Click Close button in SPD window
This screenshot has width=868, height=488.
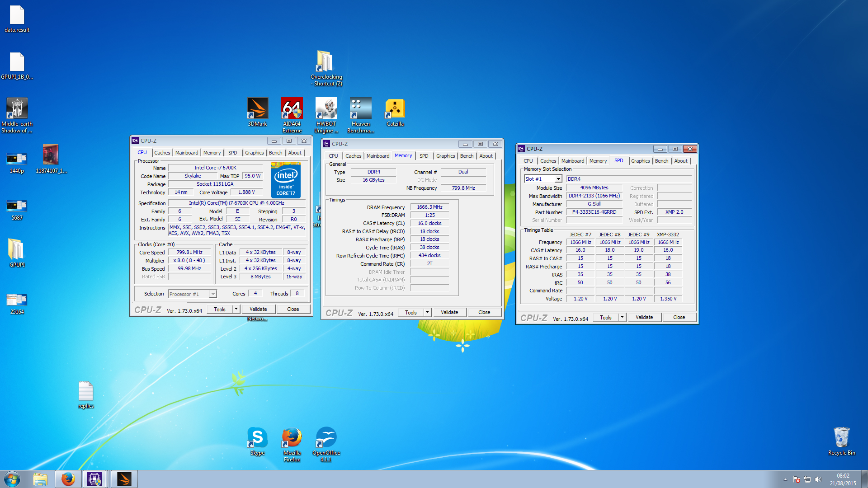pyautogui.click(x=679, y=317)
